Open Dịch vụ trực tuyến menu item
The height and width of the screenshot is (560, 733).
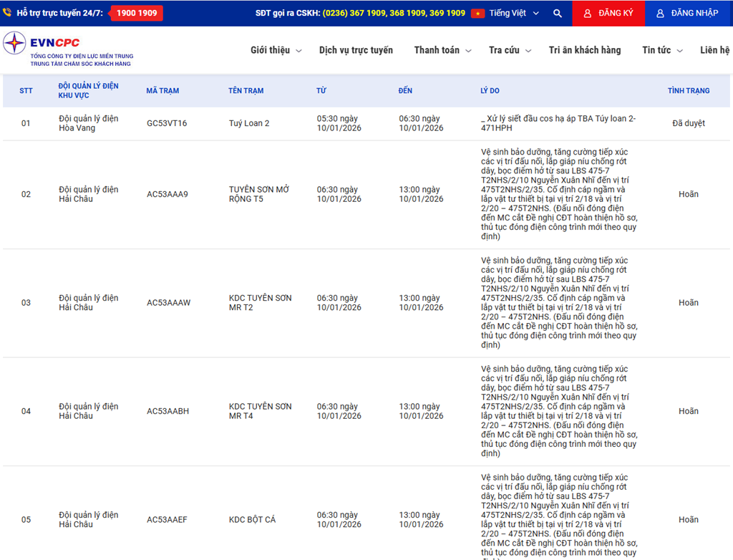(x=356, y=50)
